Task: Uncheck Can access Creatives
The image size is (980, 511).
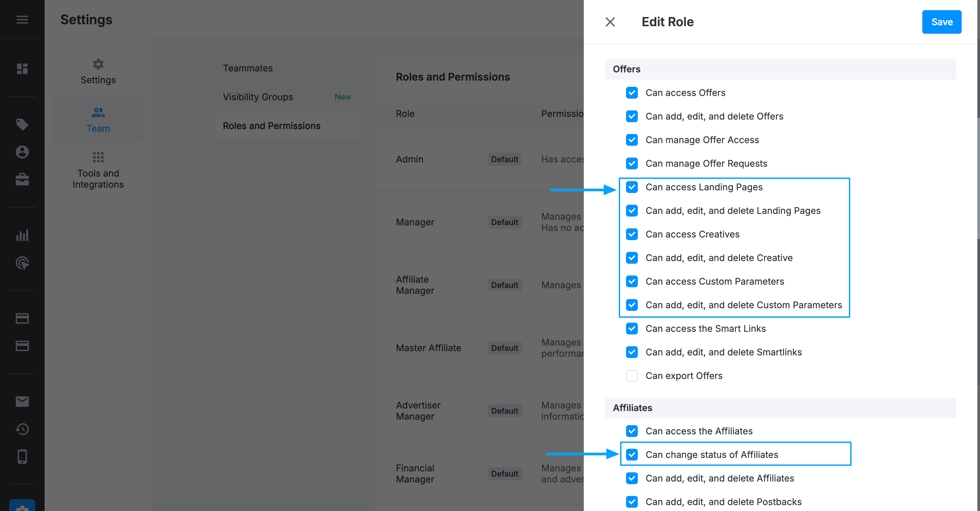Action: 632,234
